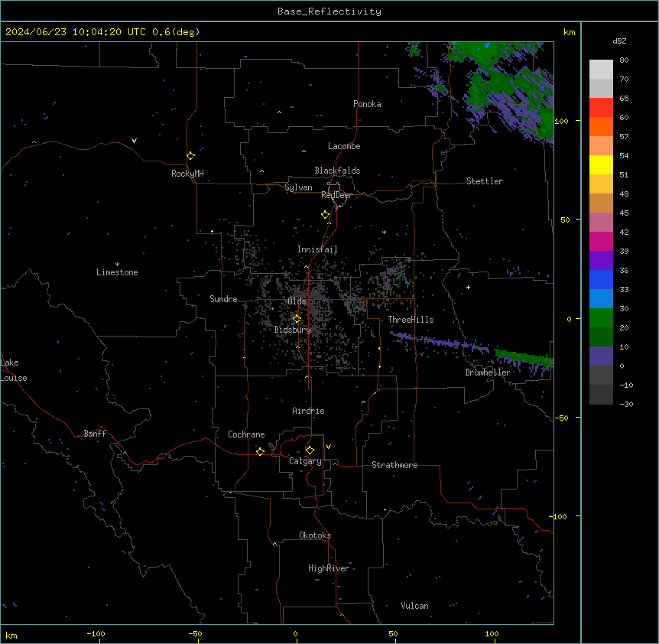Screen dimensions: 659x644
Task: Click the Stettler label
Action: [x=485, y=181]
